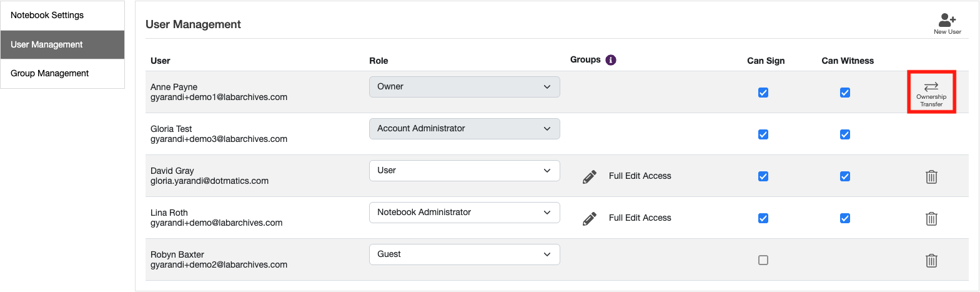Click the New User icon
Viewport: 980px width, 292px height.
point(947,23)
